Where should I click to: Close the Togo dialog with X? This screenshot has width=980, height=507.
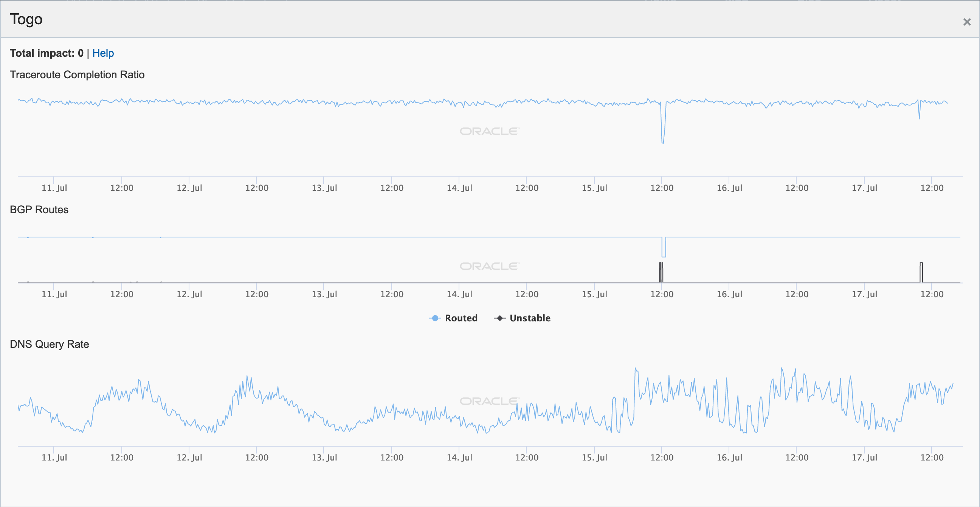click(967, 22)
